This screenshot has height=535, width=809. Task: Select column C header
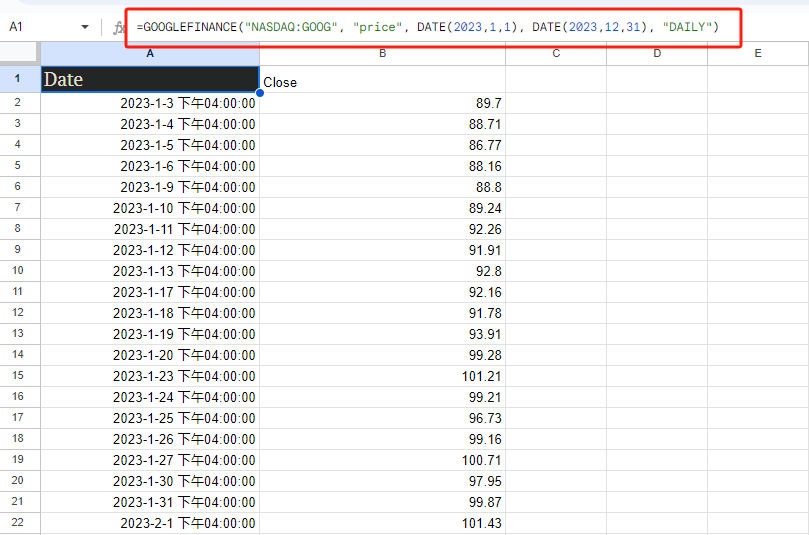[556, 53]
